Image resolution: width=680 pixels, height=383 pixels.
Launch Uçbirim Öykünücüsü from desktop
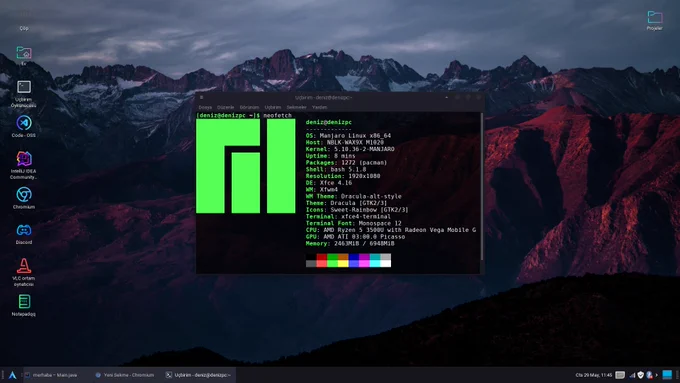click(24, 94)
